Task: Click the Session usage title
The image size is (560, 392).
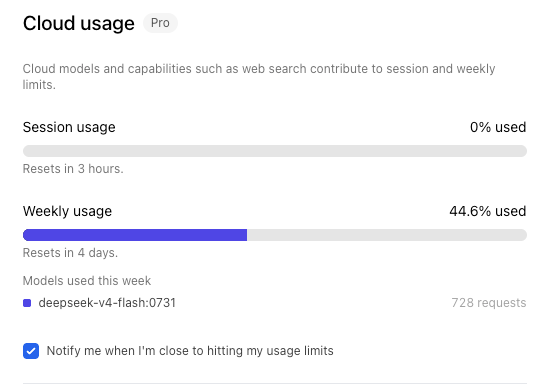Action: coord(69,127)
